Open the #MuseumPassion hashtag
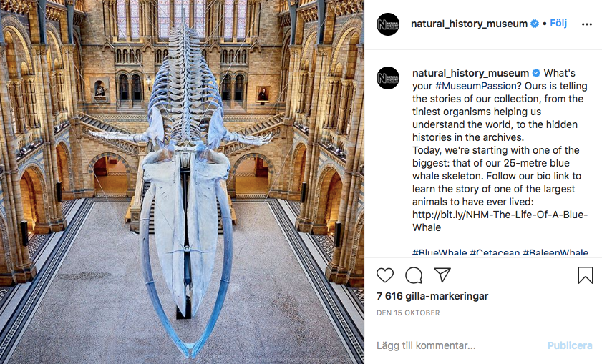Viewport: 602px width, 364px height. click(x=476, y=86)
